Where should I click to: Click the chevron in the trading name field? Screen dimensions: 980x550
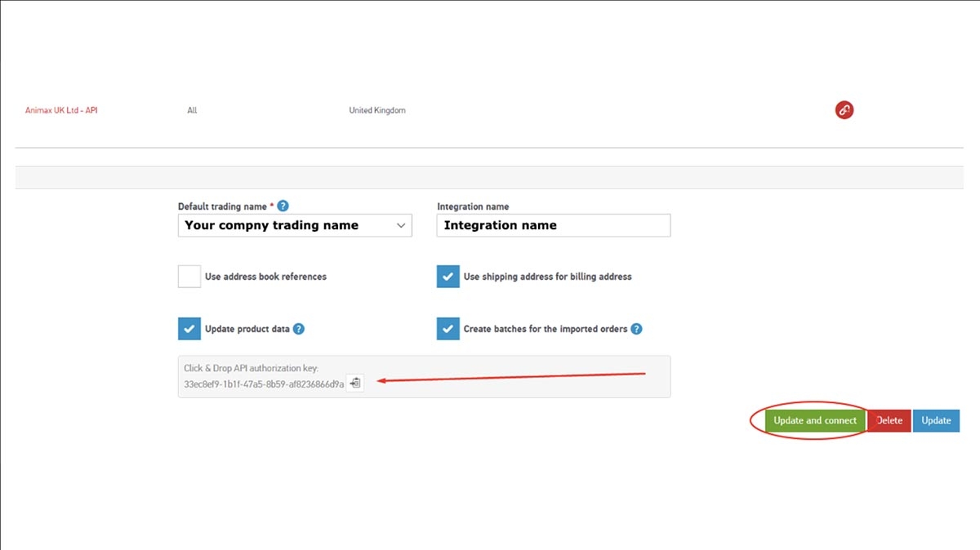coord(401,225)
